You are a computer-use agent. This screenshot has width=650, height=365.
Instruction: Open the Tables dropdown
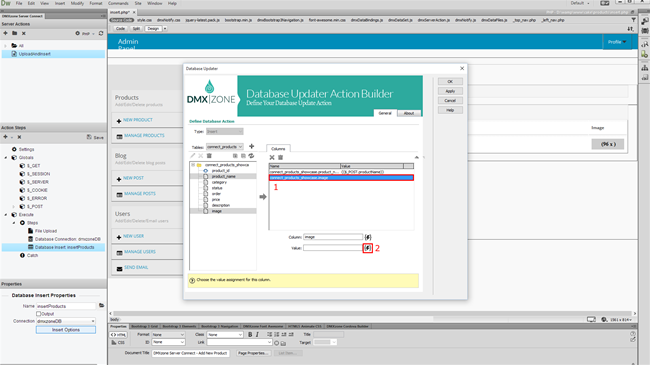[225, 147]
